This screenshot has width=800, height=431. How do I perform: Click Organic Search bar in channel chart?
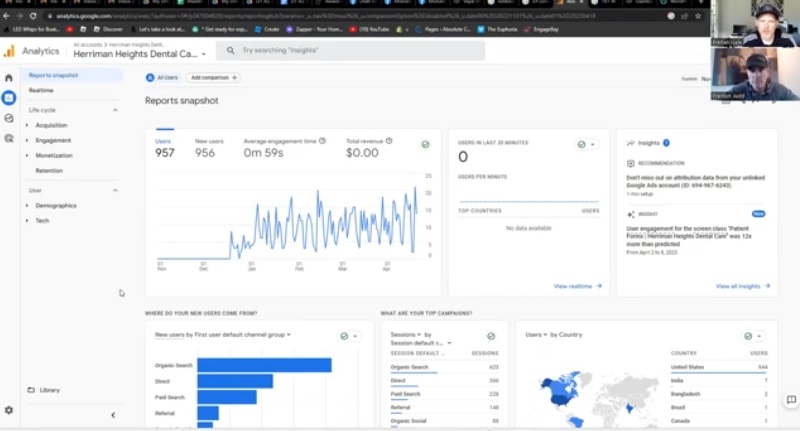(264, 365)
